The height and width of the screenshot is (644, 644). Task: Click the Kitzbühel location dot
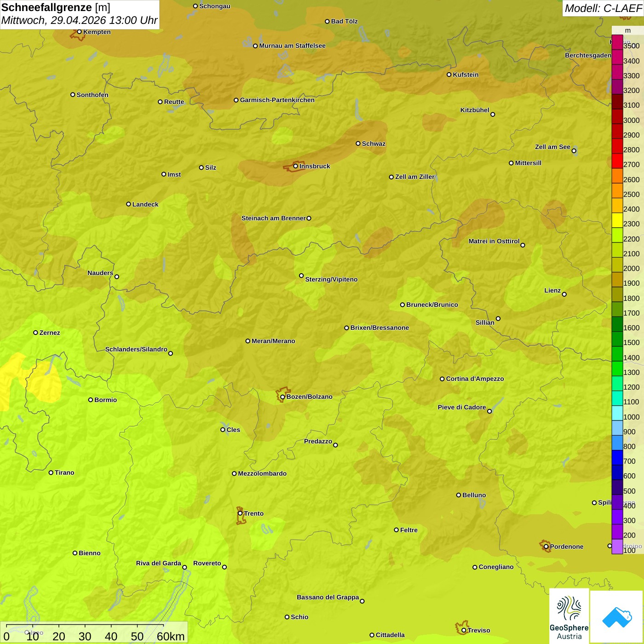[493, 114]
